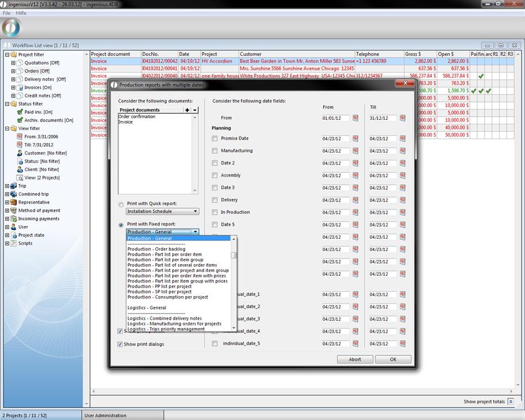Click calendar icon beside From 01/01/12 field
Viewport: 525px width, 420px height.
click(355, 118)
